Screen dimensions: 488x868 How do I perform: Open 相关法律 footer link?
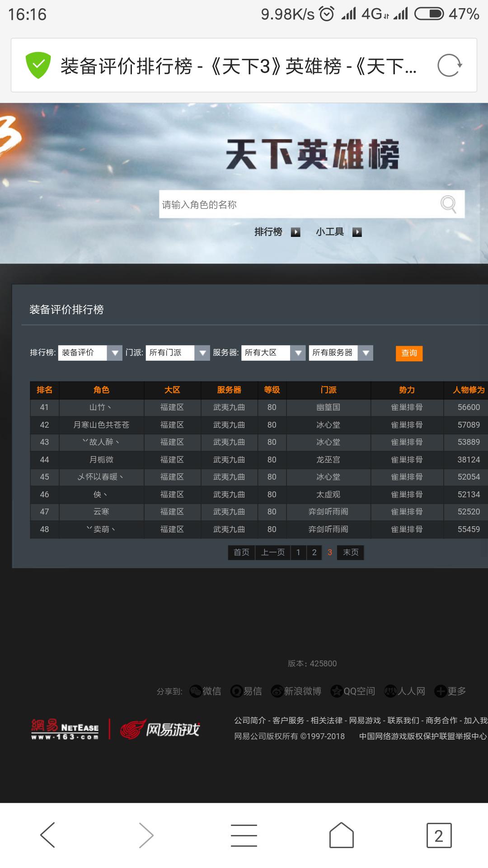point(327,720)
